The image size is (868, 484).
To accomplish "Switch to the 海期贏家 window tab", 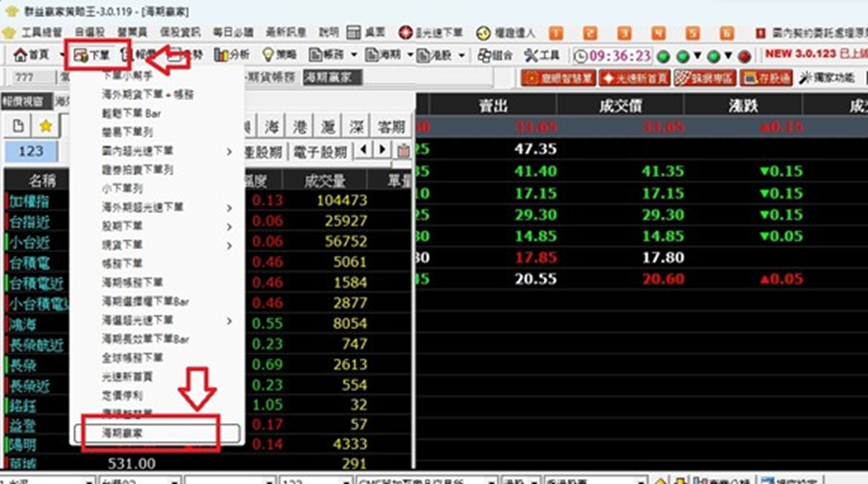I will 332,78.
